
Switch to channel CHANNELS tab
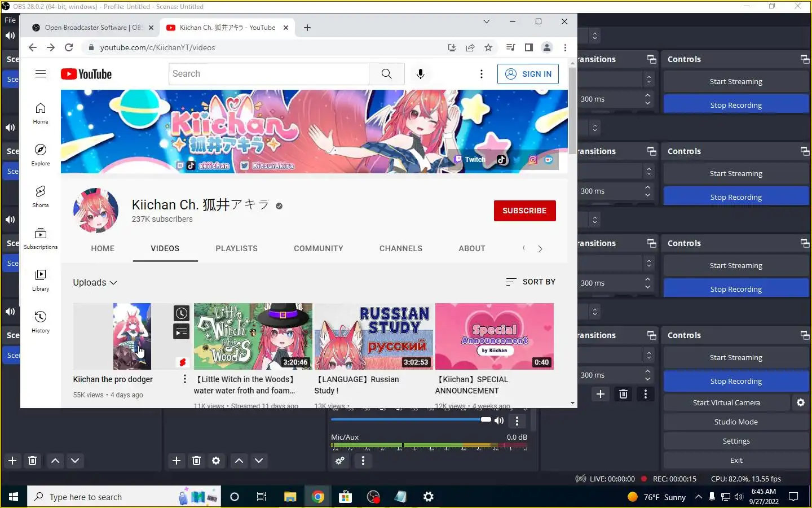400,248
